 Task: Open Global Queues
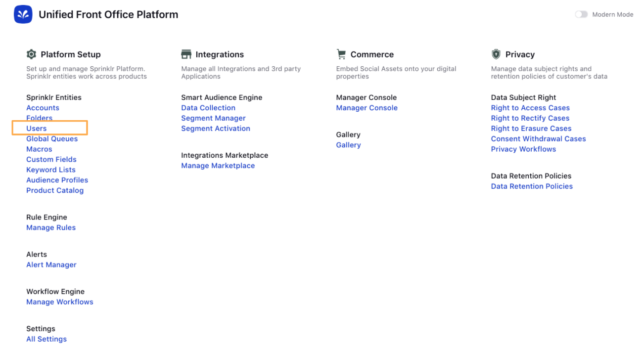52,139
